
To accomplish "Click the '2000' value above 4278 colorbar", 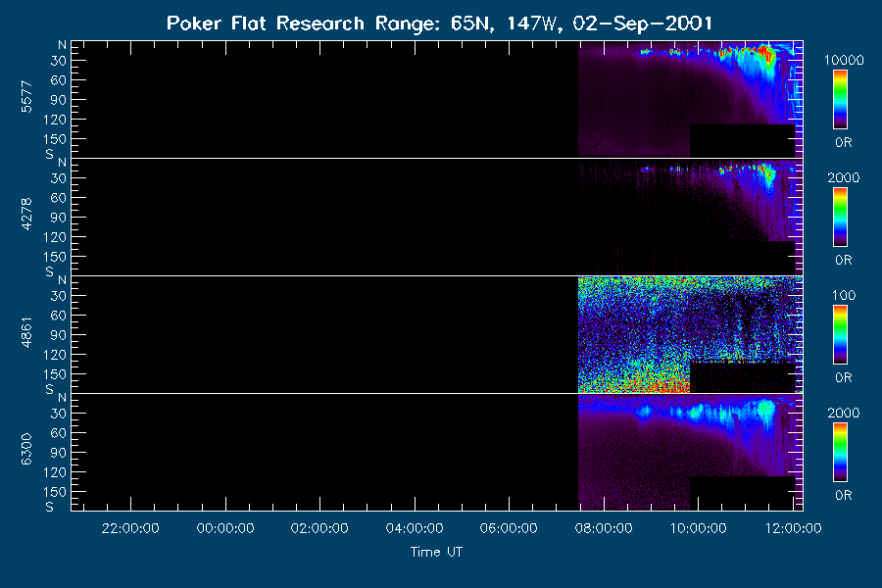I will [844, 177].
